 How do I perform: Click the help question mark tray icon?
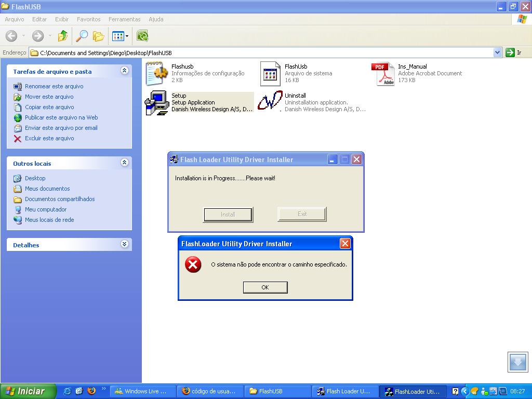pyautogui.click(x=455, y=391)
